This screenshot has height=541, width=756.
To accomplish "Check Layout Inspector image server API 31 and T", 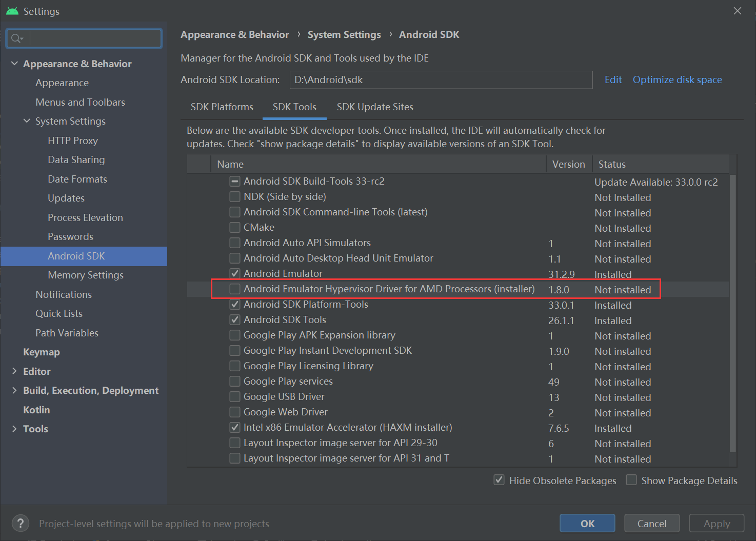I will coord(235,458).
